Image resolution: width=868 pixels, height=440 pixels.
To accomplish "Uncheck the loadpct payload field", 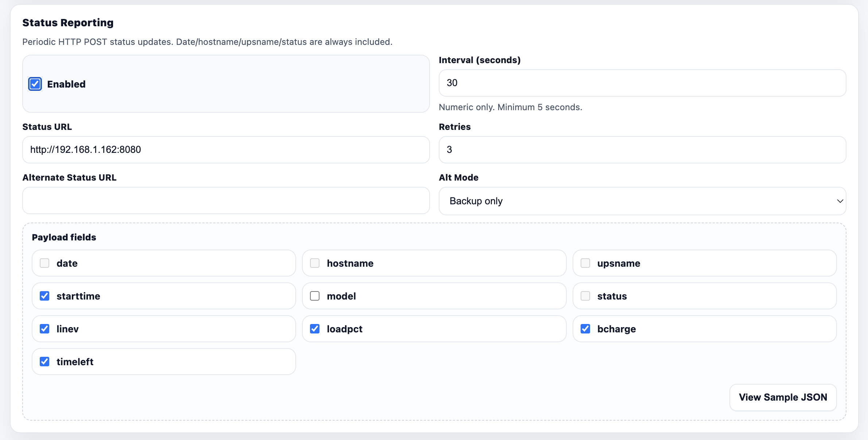I will click(x=314, y=329).
